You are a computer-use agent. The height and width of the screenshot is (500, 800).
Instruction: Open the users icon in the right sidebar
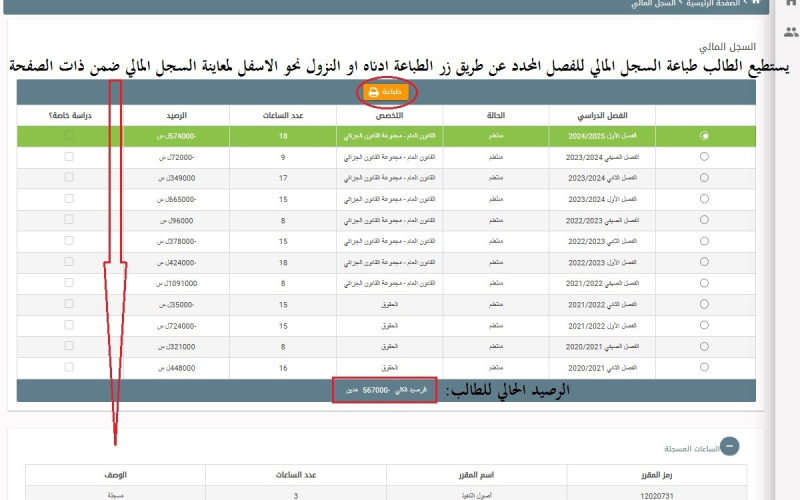[x=791, y=33]
